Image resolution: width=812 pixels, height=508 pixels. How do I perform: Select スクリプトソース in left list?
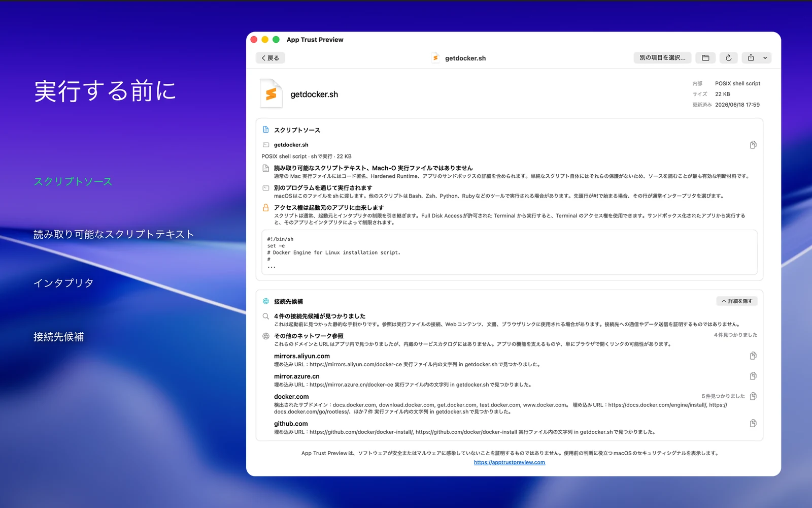click(73, 181)
